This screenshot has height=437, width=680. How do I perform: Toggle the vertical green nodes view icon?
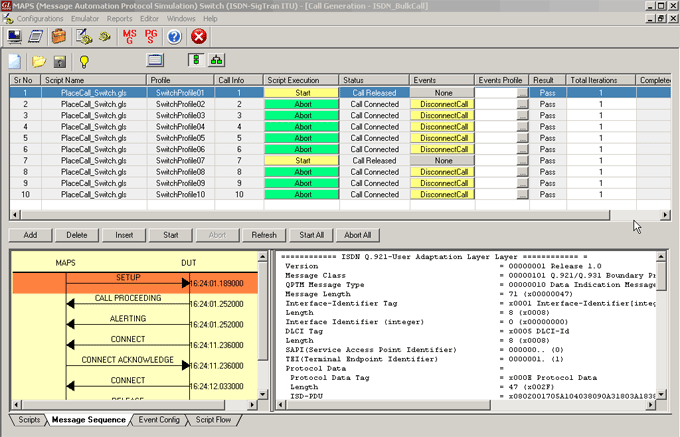point(196,60)
